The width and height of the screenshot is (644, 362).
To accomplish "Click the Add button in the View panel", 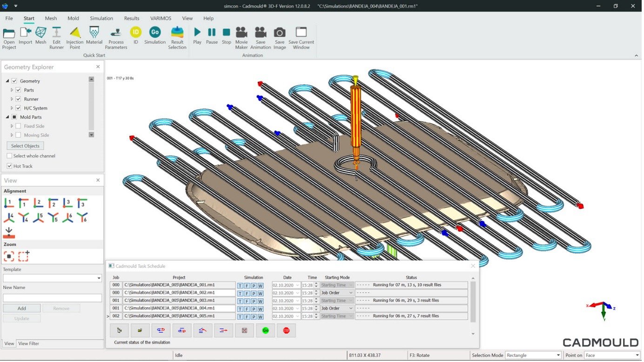I will pyautogui.click(x=22, y=309).
